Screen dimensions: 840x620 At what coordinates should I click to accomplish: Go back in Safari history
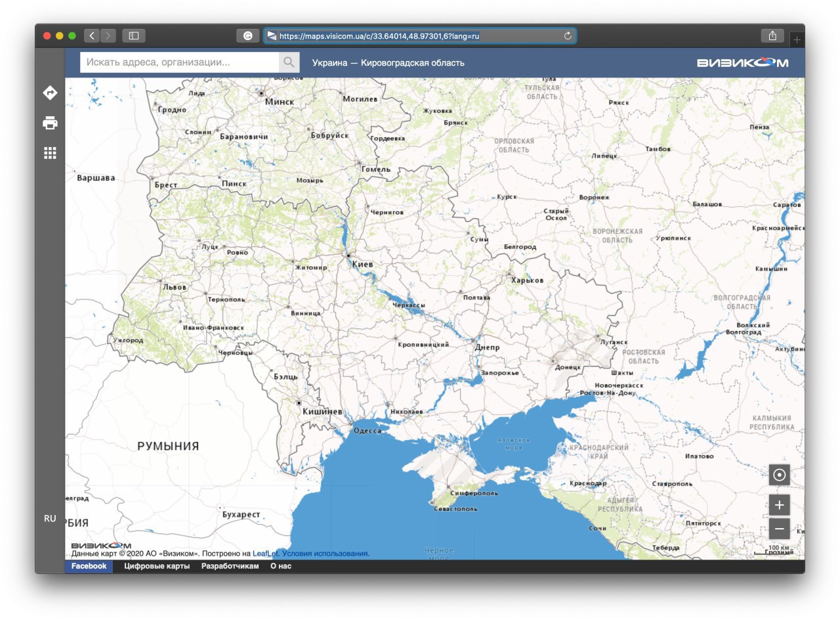point(91,36)
